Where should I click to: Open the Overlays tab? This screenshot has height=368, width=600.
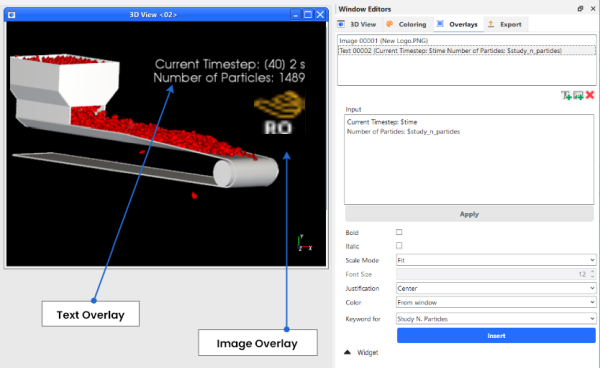pyautogui.click(x=457, y=24)
